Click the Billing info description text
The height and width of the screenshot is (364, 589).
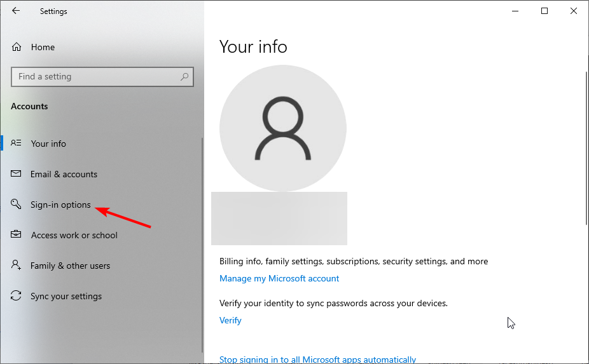coord(354,261)
